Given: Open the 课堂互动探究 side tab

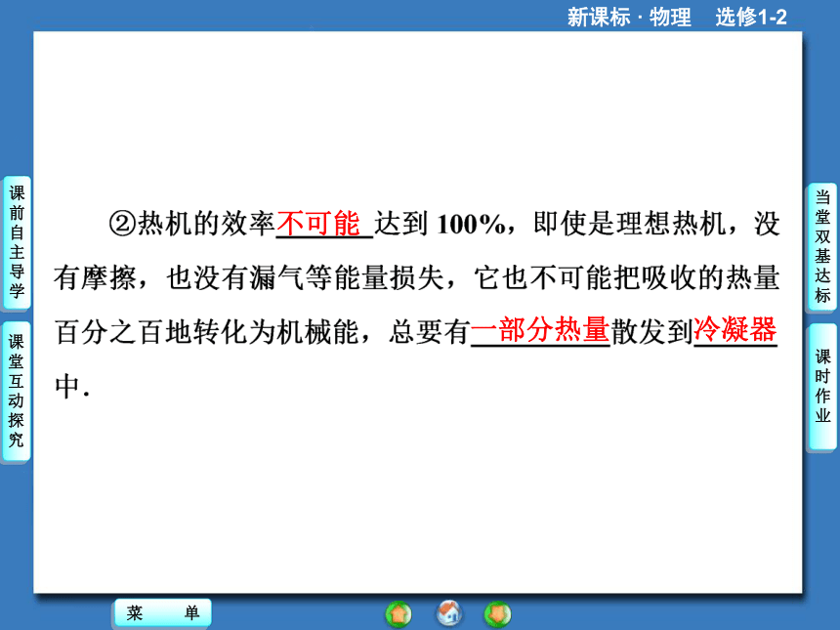Looking at the screenshot, I should tap(17, 391).
